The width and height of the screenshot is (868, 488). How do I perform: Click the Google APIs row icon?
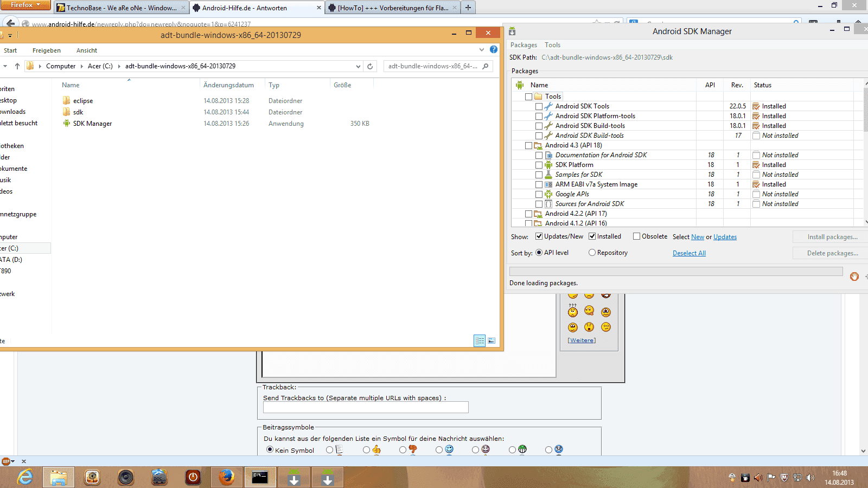548,194
